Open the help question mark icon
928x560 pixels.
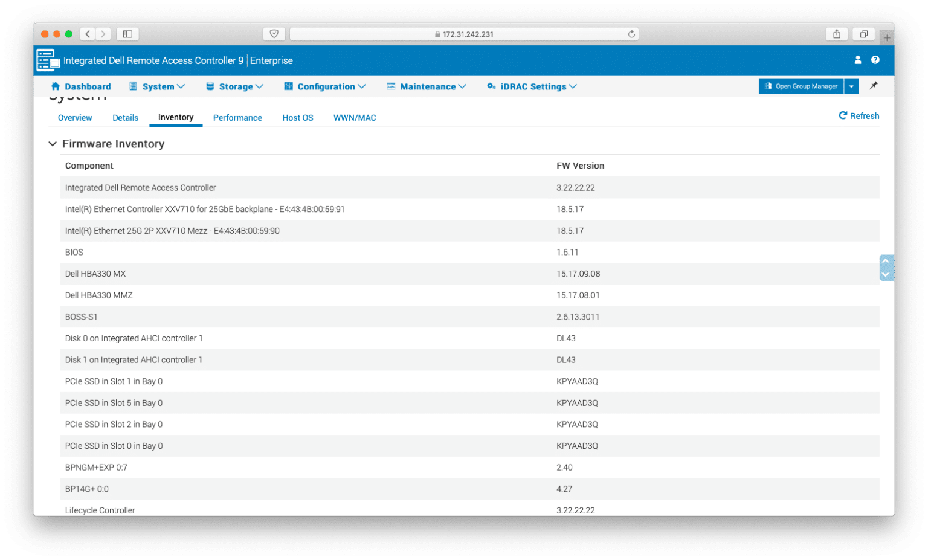click(875, 60)
